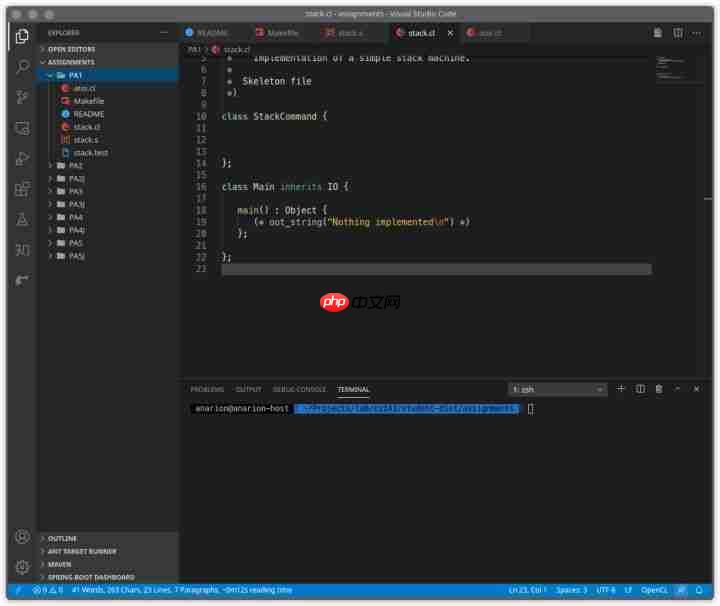Open notifications bell in the status bar

pyautogui.click(x=699, y=590)
